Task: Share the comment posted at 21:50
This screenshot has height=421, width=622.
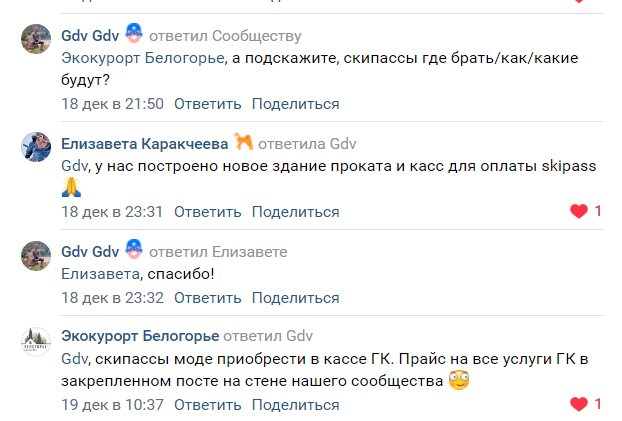Action: click(x=296, y=104)
